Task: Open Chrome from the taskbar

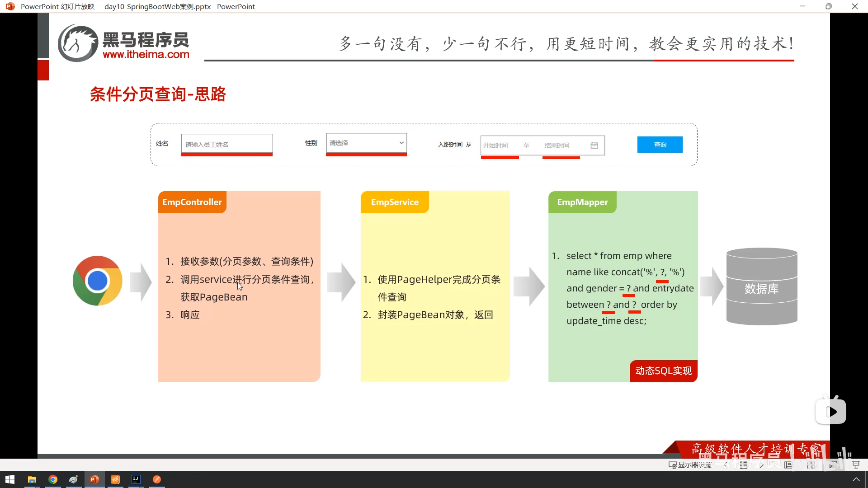Action: 53,479
